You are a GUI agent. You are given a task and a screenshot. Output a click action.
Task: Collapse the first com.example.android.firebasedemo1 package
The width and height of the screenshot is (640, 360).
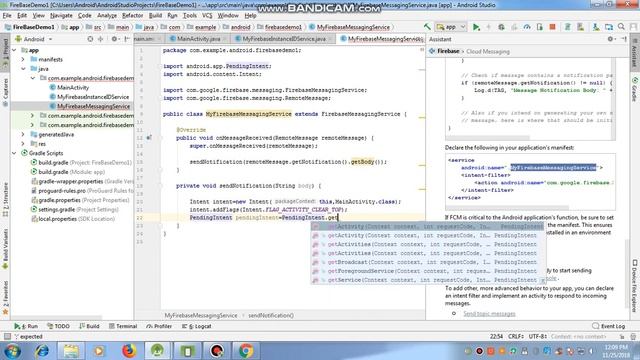tap(33, 78)
